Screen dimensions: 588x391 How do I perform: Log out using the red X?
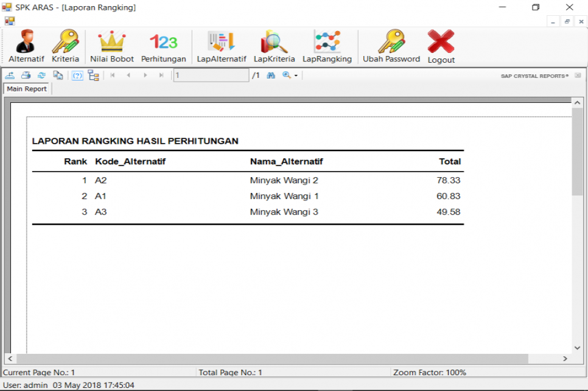coord(441,47)
